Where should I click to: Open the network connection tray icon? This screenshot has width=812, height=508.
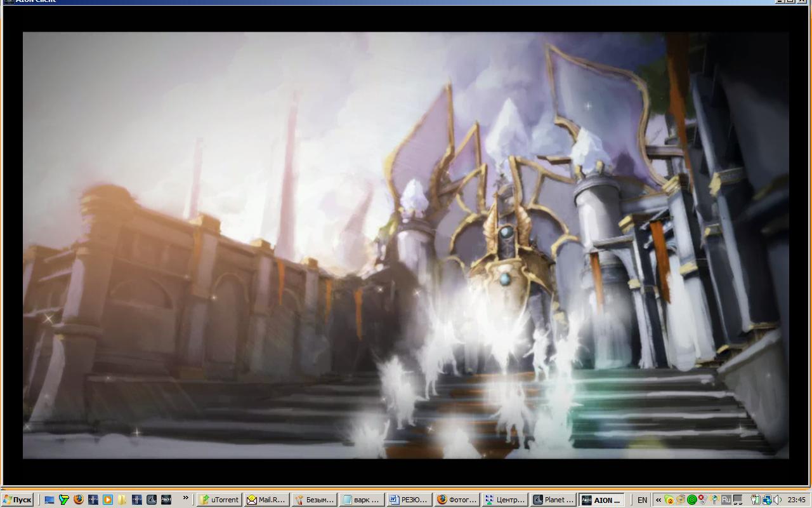pyautogui.click(x=767, y=500)
